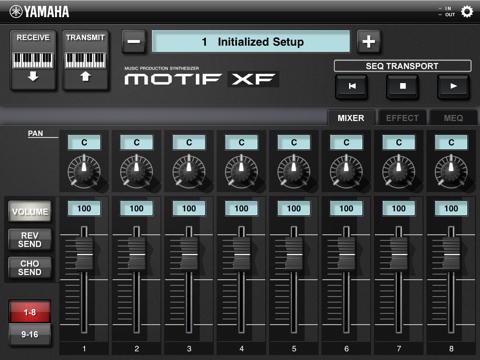The width and height of the screenshot is (480, 360).
Task: Click the pan knob for part 3
Action: 189,172
